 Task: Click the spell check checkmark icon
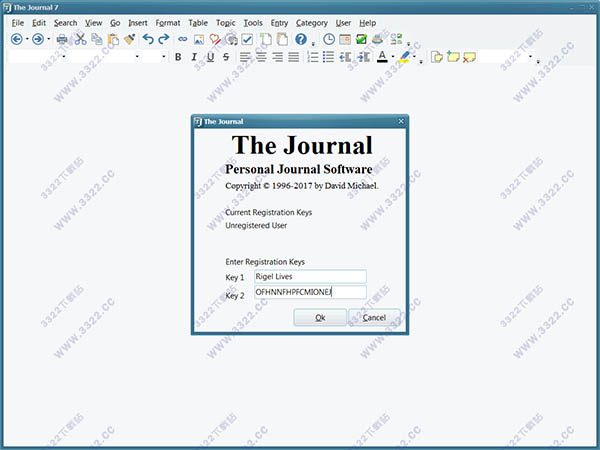pos(247,39)
